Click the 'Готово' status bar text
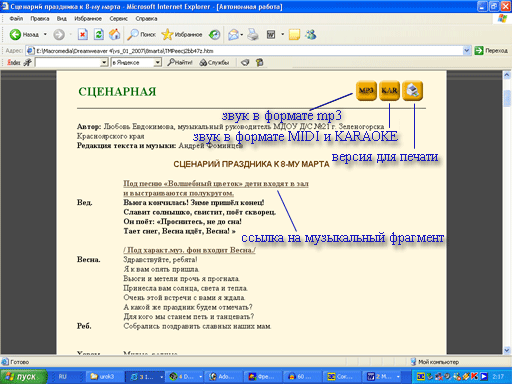The image size is (512, 384). tap(19, 362)
